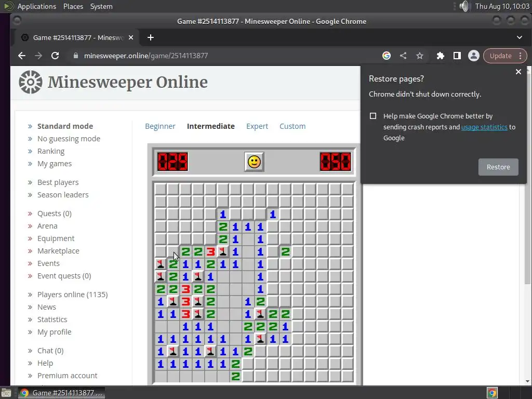532x399 pixels.
Task: Click the mine counter display
Action: [172, 162]
